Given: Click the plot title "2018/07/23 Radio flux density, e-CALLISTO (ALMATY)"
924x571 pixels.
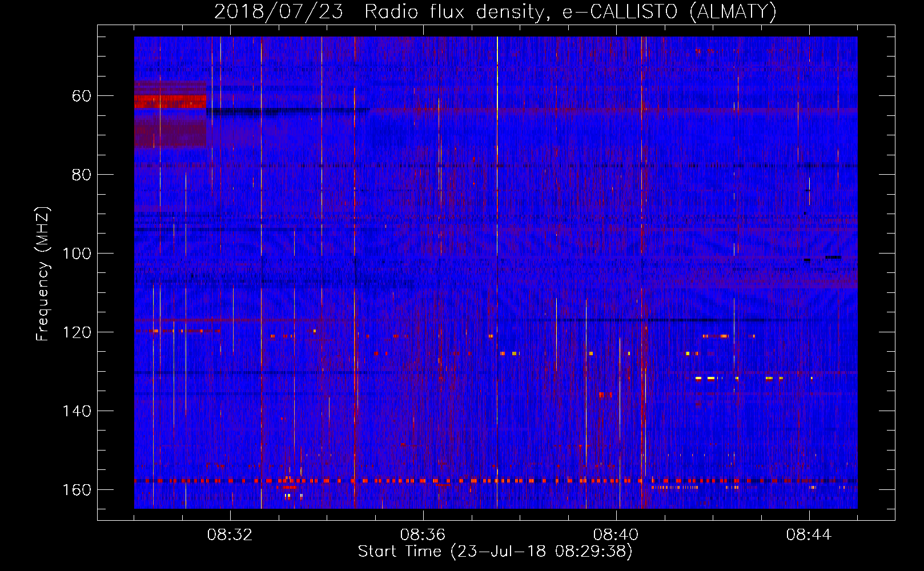Looking at the screenshot, I should pyautogui.click(x=495, y=11).
